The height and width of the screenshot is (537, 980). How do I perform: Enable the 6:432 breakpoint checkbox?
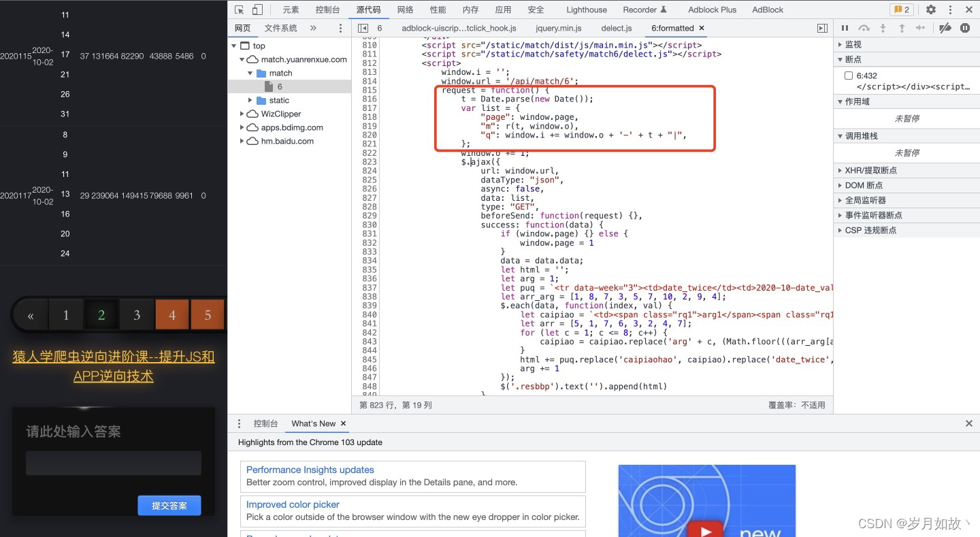(849, 76)
